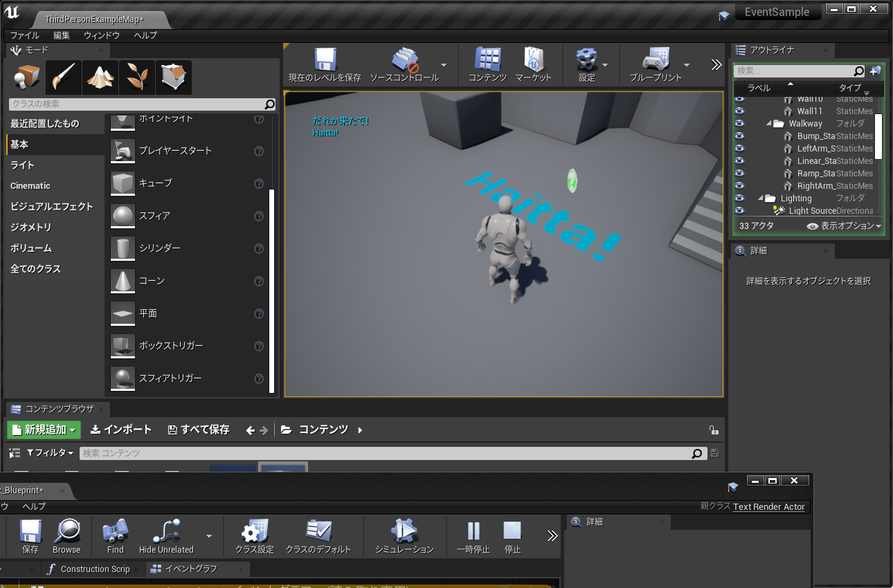Screen dimensions: 893x588
Task: Open 表示オプション dropdown in outliner
Action: pos(845,226)
